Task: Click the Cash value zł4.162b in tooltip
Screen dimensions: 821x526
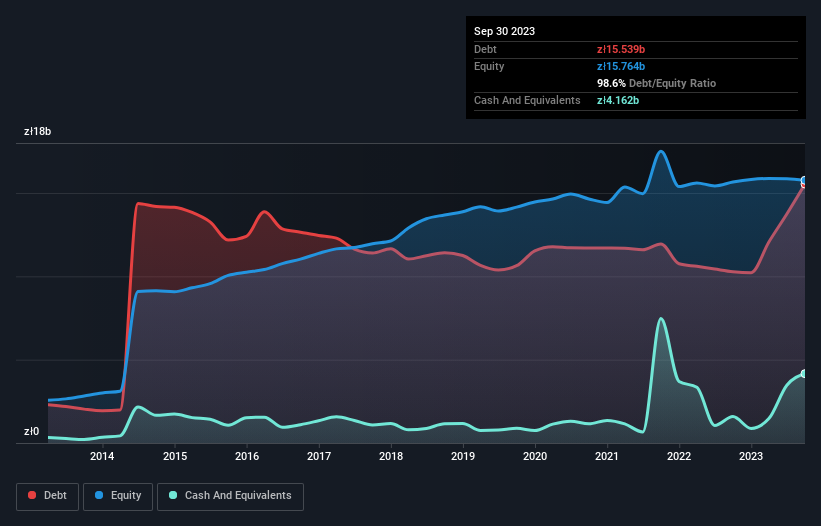Action: (618, 100)
